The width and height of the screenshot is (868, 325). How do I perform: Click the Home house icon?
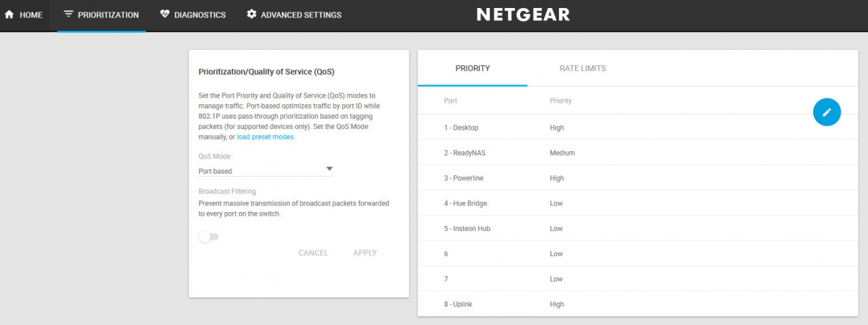coord(9,14)
